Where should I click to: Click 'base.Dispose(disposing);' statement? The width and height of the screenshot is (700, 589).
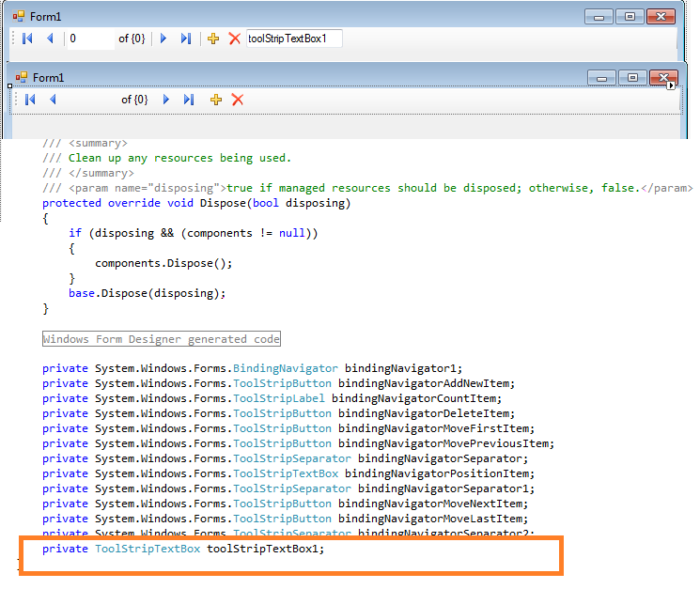tap(147, 293)
